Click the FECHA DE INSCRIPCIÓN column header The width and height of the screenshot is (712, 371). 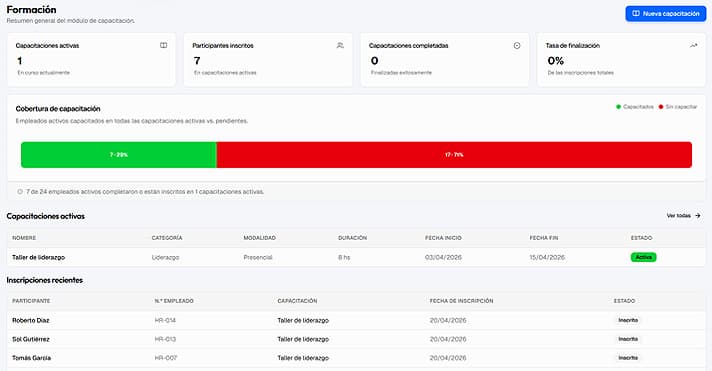461,301
